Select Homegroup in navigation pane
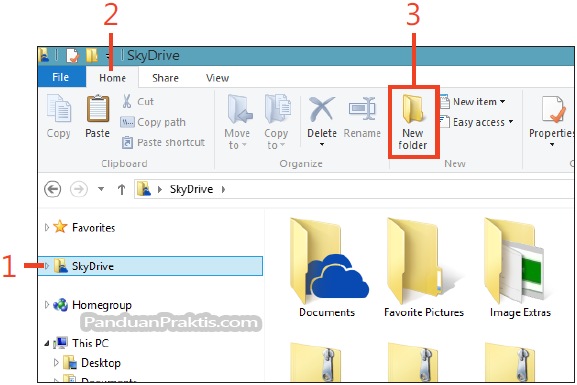The height and width of the screenshot is (385, 577). pos(102,305)
